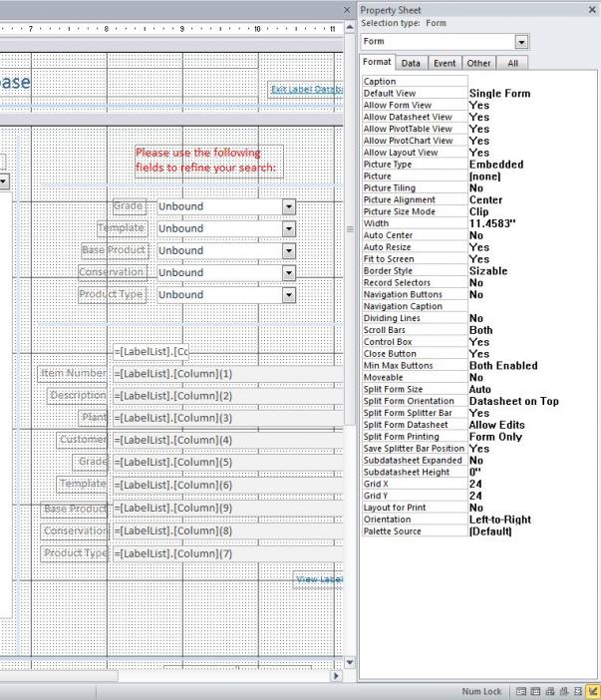This screenshot has width=601, height=700.
Task: Click the Picture Alignment value Center
Action: (486, 200)
